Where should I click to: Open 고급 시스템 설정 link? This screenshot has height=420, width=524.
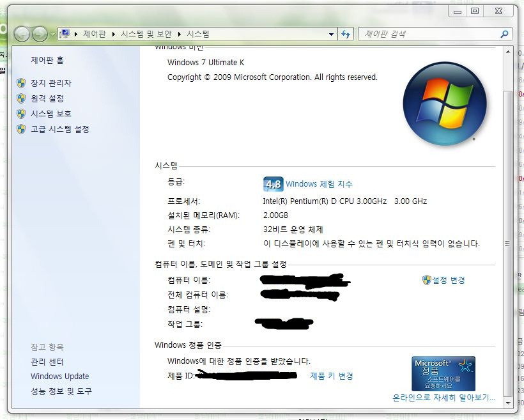pyautogui.click(x=60, y=129)
